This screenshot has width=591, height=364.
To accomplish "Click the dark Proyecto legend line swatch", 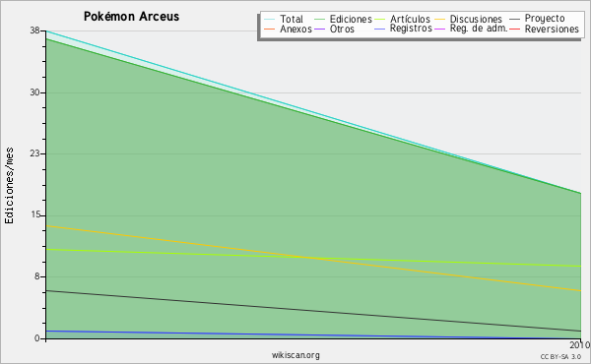I will 515,20.
